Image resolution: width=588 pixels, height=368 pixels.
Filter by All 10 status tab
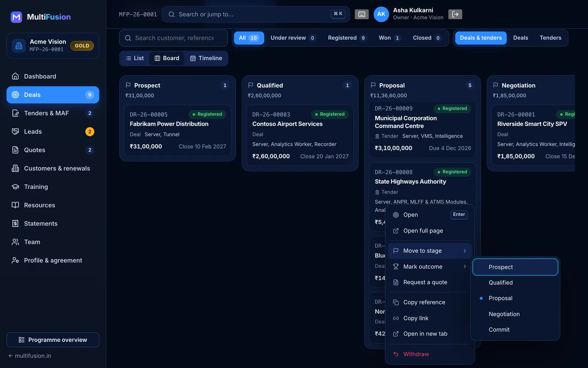pyautogui.click(x=249, y=38)
